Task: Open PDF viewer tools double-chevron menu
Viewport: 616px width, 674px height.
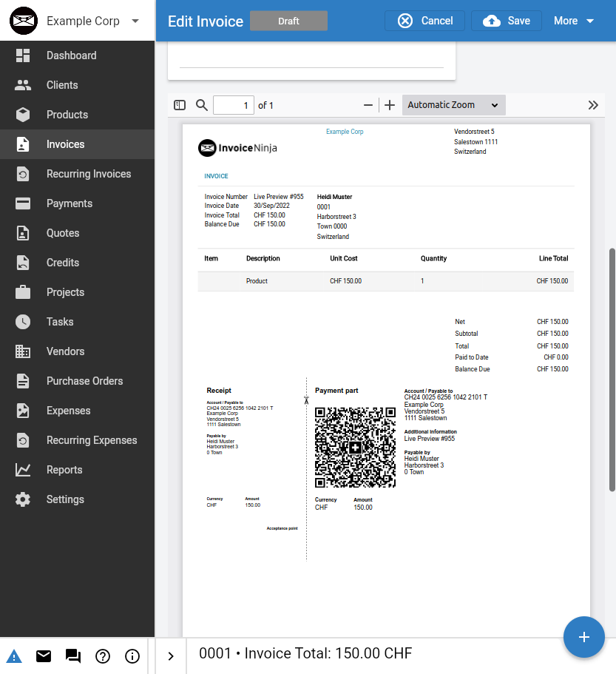Action: pyautogui.click(x=593, y=105)
